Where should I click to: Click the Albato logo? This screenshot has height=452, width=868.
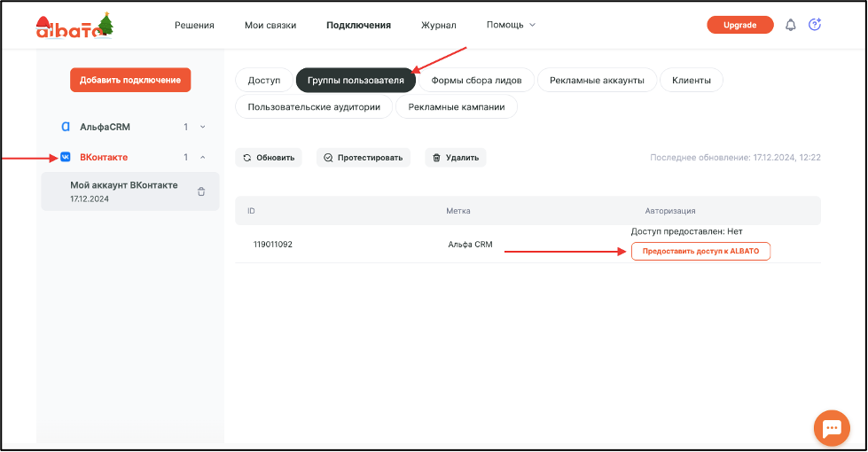74,26
